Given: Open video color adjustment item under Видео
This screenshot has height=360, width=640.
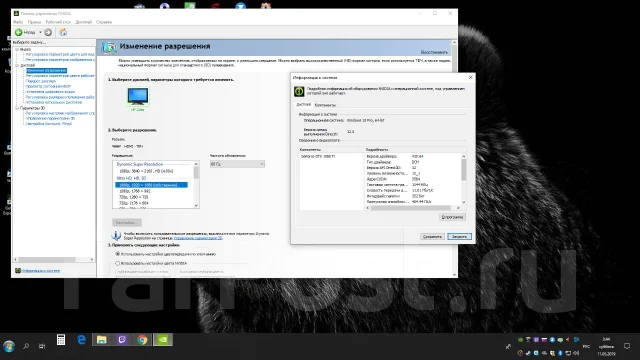Looking at the screenshot, I should point(60,54).
